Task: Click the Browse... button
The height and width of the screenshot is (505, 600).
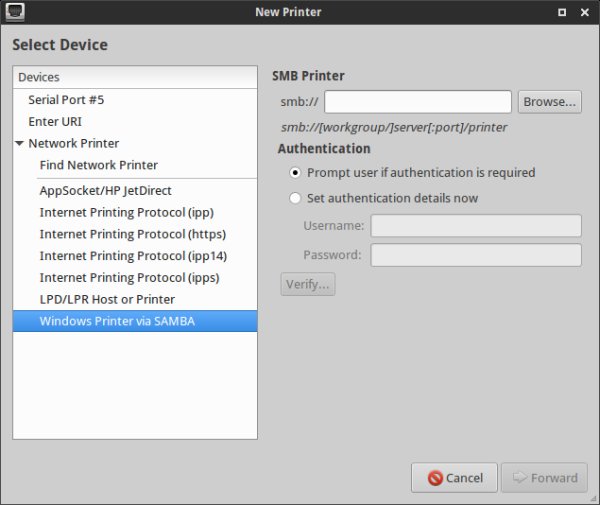Action: 549,101
